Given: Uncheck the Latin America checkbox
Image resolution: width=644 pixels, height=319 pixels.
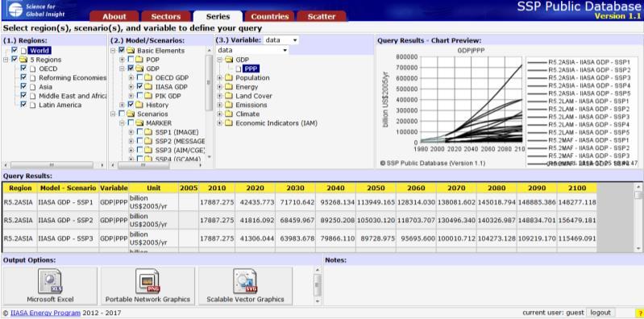Looking at the screenshot, I should click(23, 104).
